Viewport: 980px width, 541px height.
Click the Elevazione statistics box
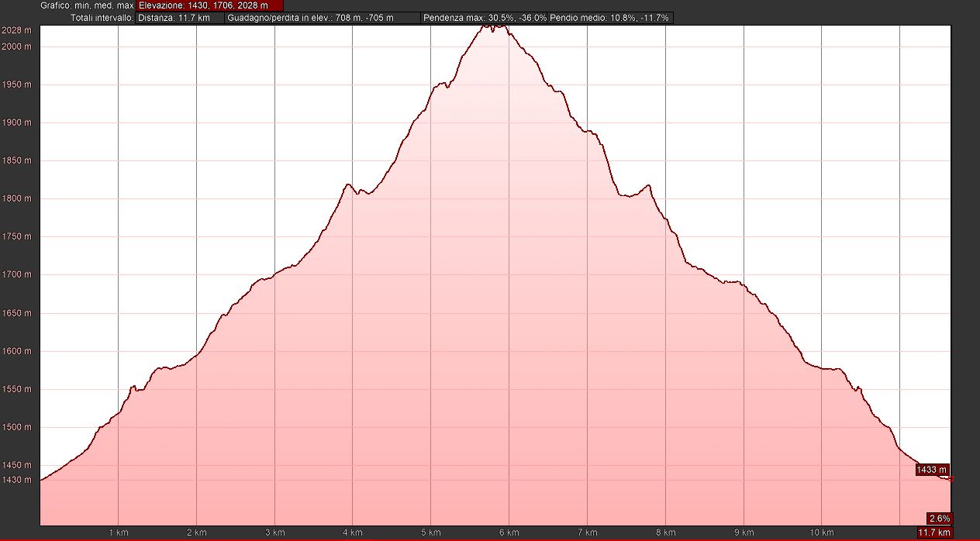203,5
